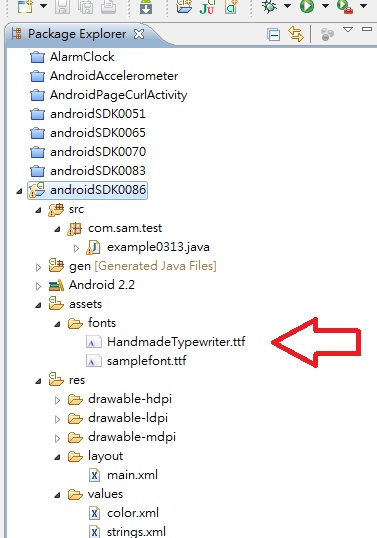Select the fonts folder label
The width and height of the screenshot is (377, 538).
[x=102, y=323]
